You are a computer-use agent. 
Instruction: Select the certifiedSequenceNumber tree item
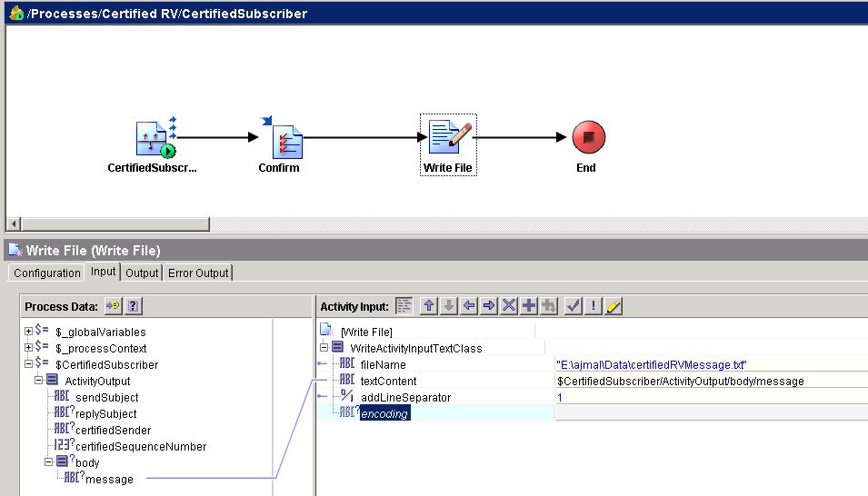click(x=141, y=446)
